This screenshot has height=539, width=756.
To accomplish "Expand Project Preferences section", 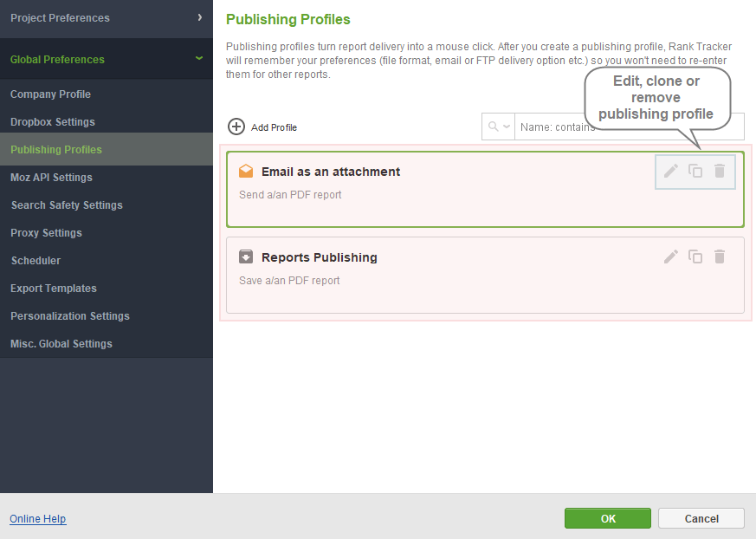I will (107, 18).
